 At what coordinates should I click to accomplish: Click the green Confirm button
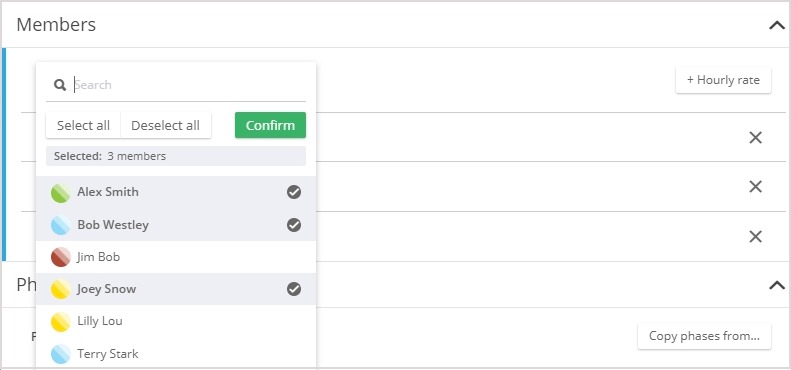coord(270,125)
